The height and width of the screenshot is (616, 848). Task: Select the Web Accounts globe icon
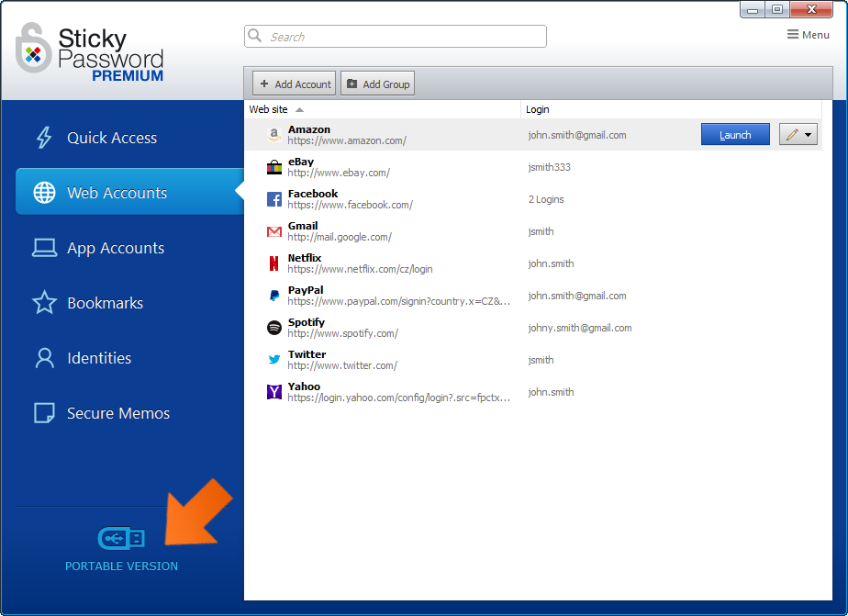coord(44,193)
